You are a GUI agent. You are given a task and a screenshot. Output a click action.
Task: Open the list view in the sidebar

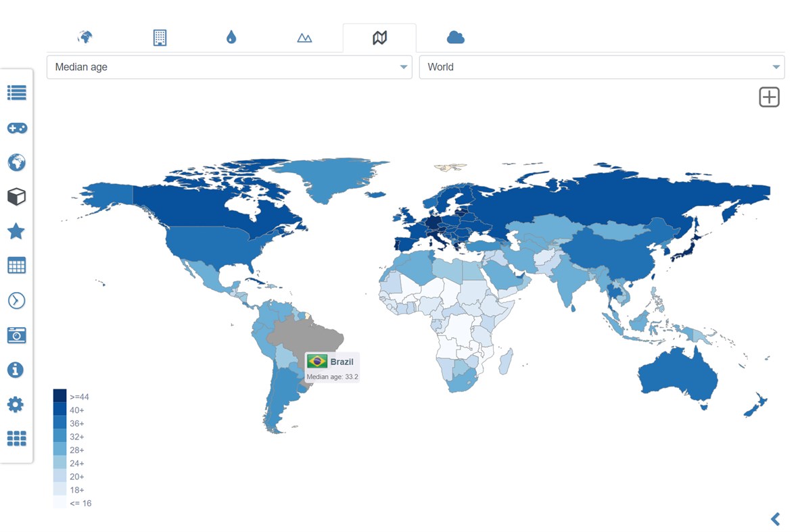pos(16,93)
